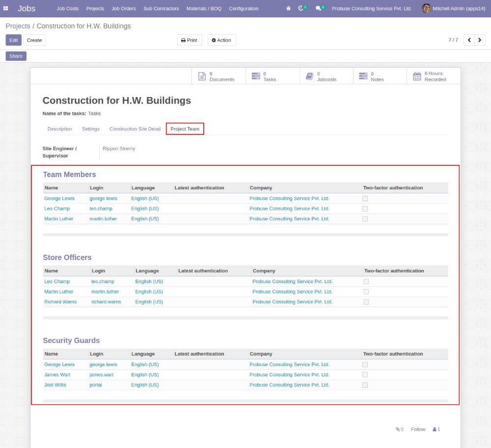Screen dimensions: 491x448
Task: Toggle two-factor checkbox for Joel Willis
Action: click(x=365, y=385)
